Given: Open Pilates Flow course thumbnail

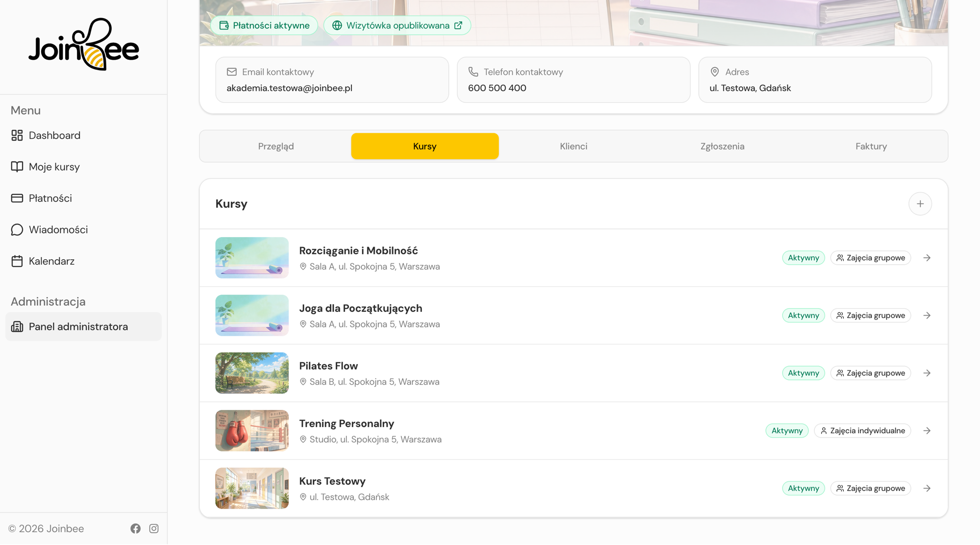Looking at the screenshot, I should [x=252, y=373].
